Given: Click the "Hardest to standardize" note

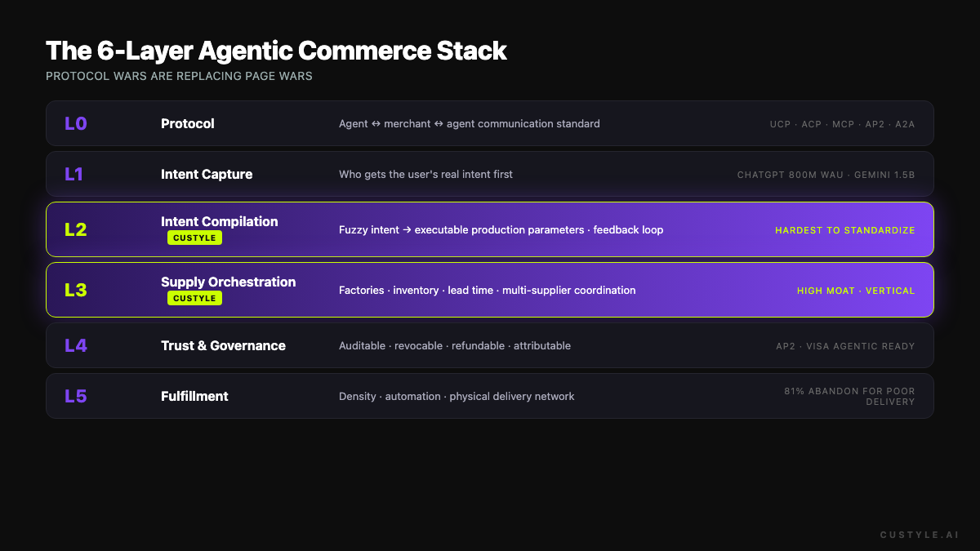Looking at the screenshot, I should (x=845, y=230).
